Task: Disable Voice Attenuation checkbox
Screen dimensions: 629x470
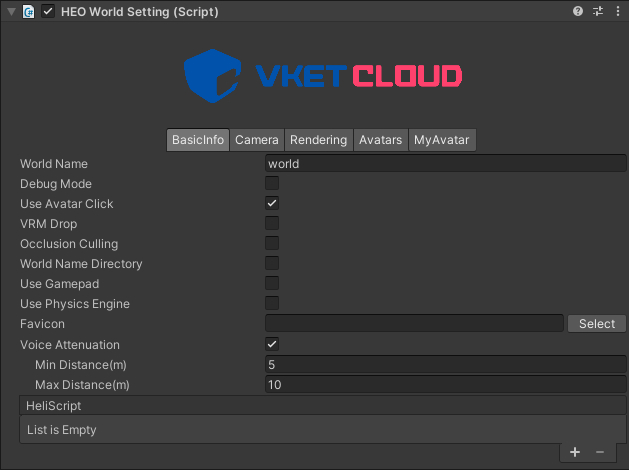Action: click(x=272, y=344)
